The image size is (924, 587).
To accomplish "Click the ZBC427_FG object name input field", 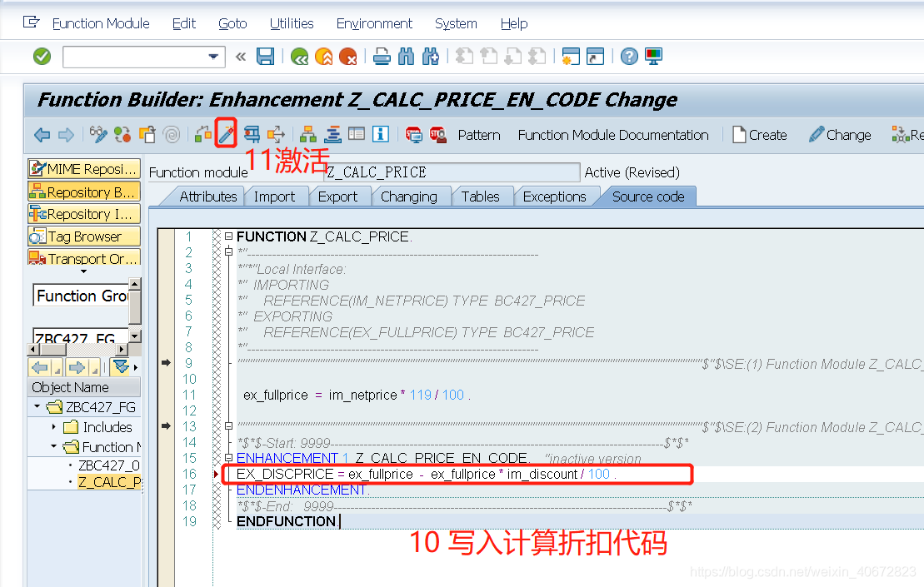I will coord(81,336).
